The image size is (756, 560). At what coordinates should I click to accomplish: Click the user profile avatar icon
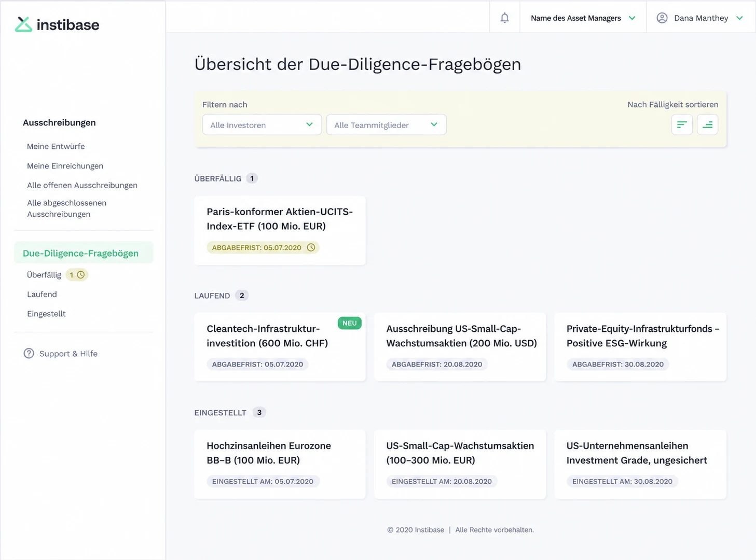point(662,18)
